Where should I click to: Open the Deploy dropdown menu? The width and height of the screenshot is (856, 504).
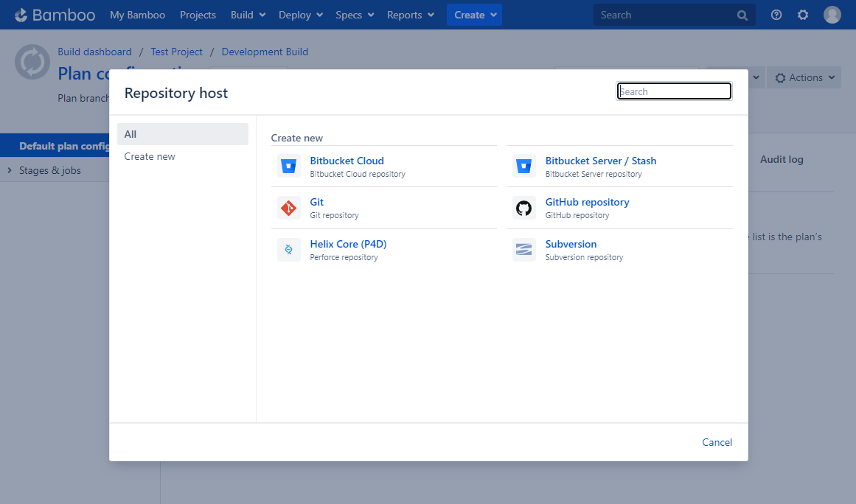(301, 15)
